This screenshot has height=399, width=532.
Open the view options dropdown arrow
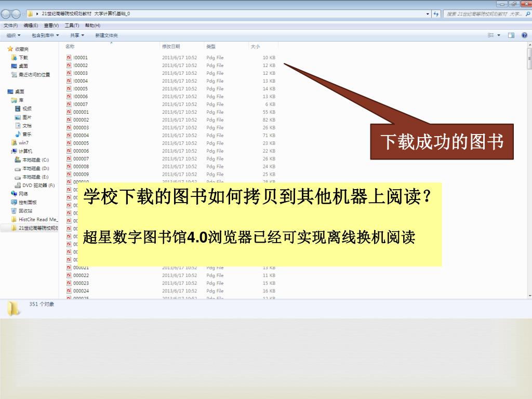(x=499, y=35)
